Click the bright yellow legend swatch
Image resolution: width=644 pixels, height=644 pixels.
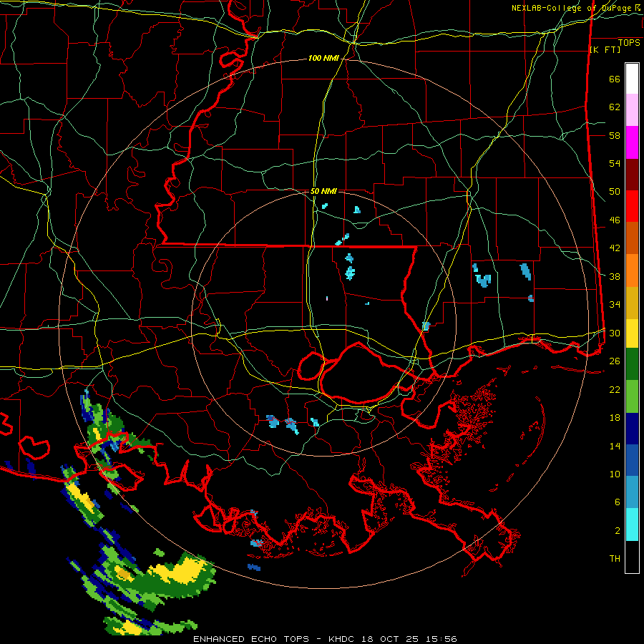pos(632,333)
